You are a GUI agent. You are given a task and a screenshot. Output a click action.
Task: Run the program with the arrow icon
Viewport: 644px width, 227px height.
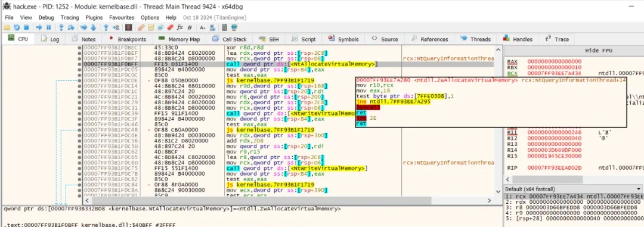click(39, 27)
